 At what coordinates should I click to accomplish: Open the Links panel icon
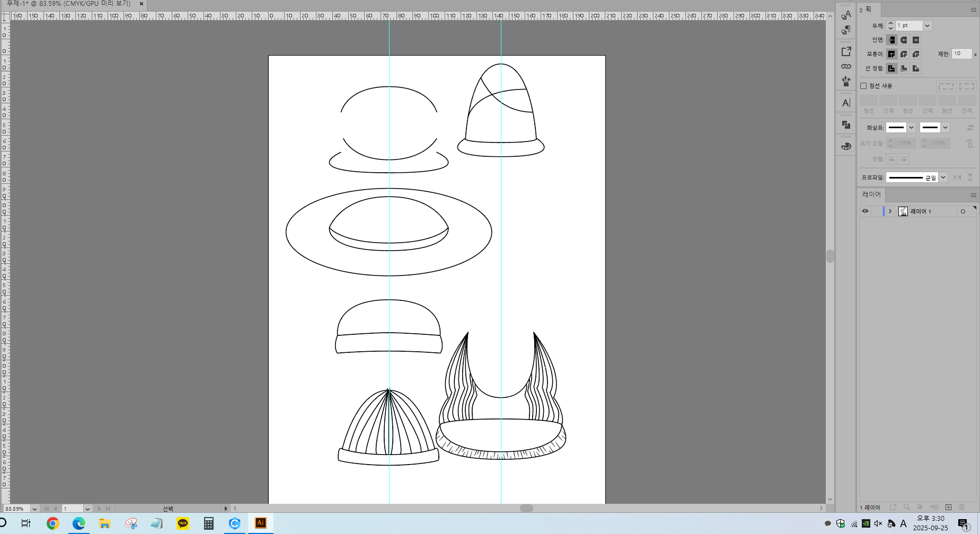tap(846, 66)
